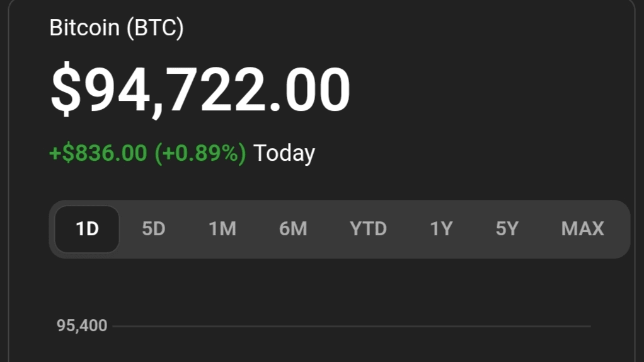Viewport: 644px width, 362px height.
Task: Click the plus sign before $836.00
Action: (53, 153)
